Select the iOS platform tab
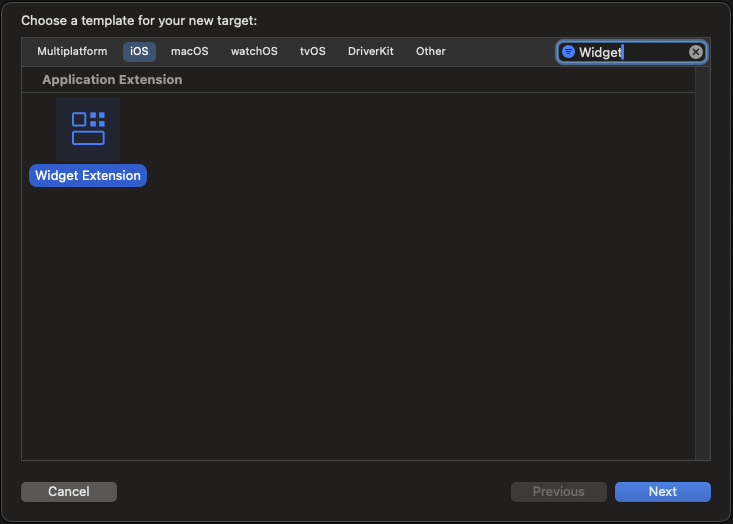 (x=139, y=51)
